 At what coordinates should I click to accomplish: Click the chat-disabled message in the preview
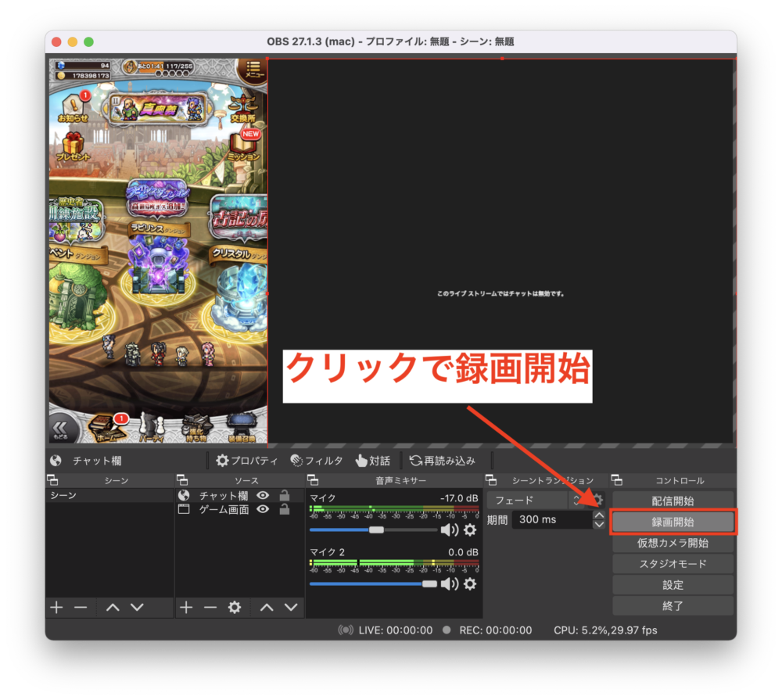[500, 293]
